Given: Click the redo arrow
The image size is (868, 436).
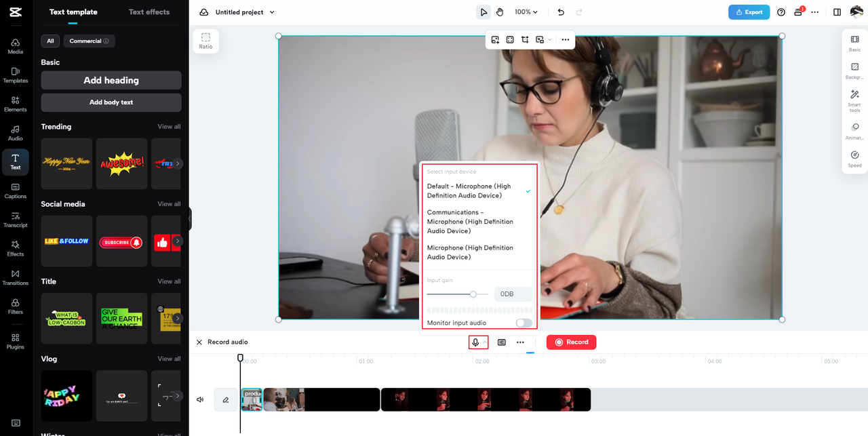Looking at the screenshot, I should coord(579,12).
